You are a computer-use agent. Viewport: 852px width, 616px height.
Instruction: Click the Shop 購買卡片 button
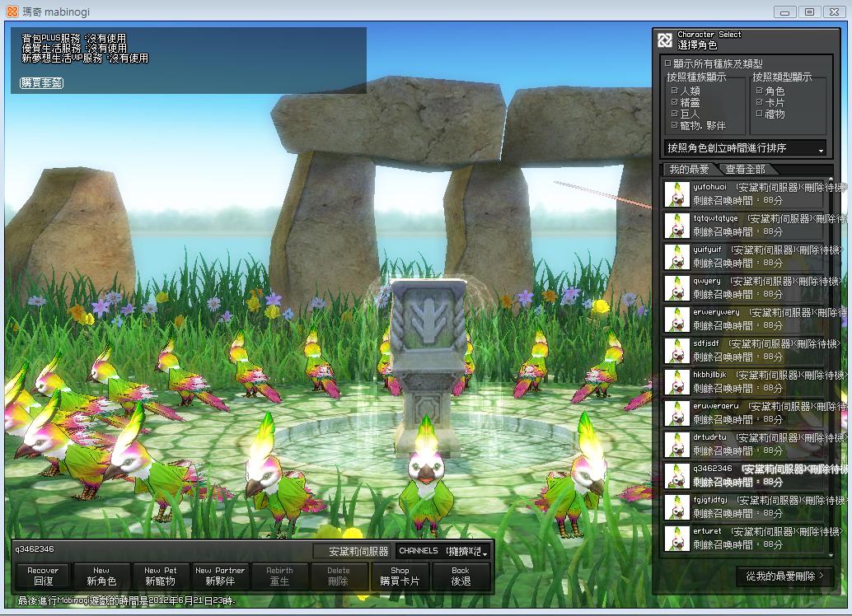click(x=400, y=576)
